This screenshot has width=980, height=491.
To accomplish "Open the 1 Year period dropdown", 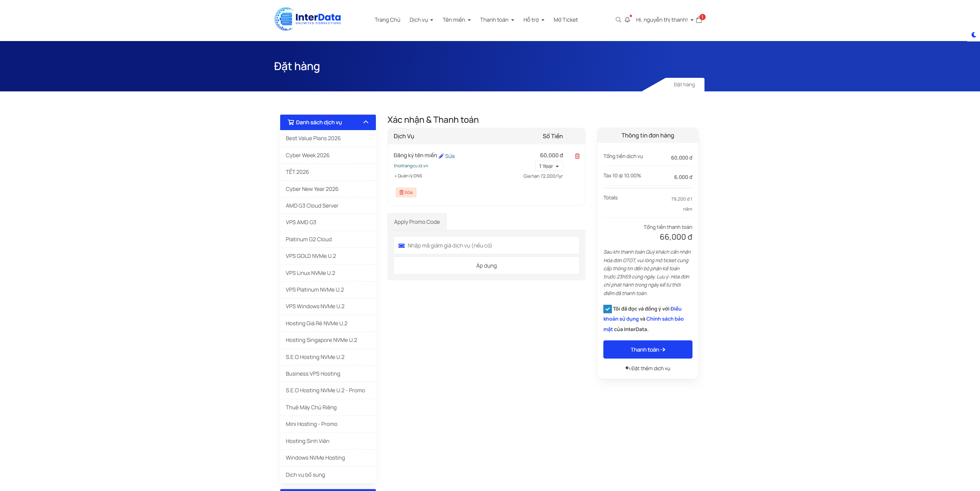I will (549, 166).
